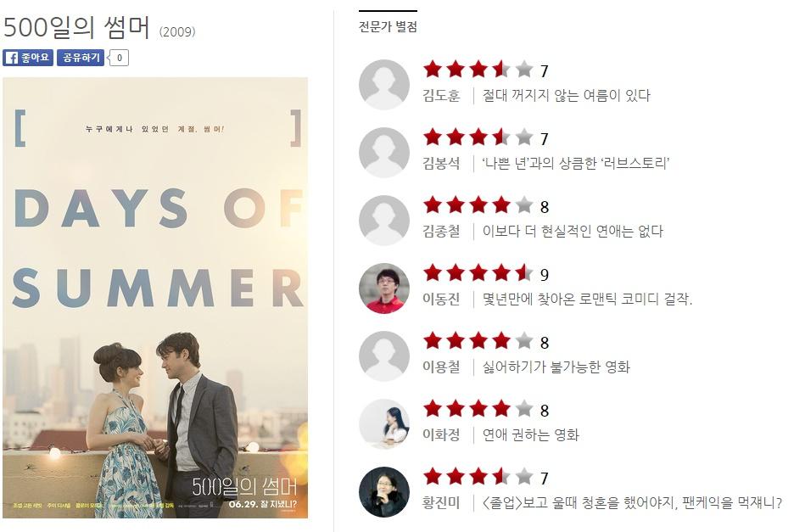This screenshot has width=794, height=532.
Task: Click 이용철's default profile avatar
Action: [x=384, y=356]
